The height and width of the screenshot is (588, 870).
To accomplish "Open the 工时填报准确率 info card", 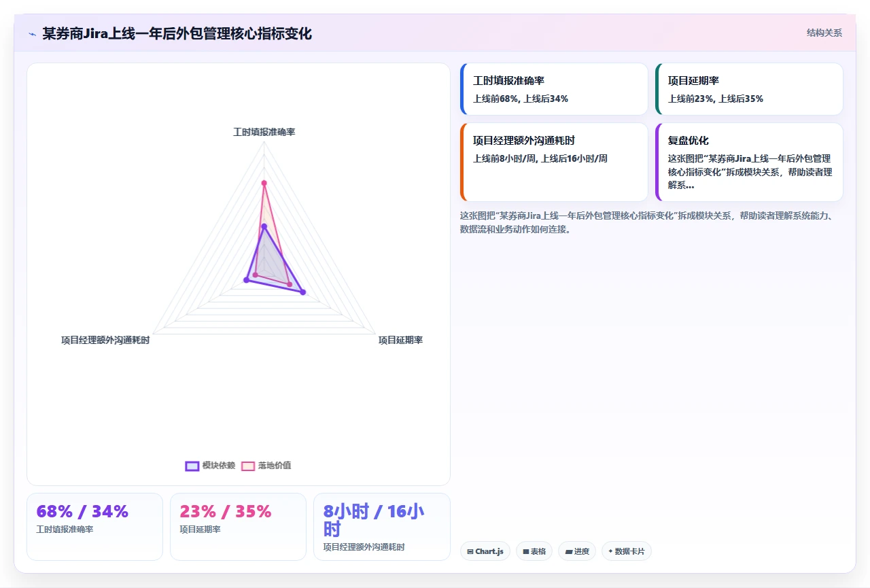I will point(554,89).
